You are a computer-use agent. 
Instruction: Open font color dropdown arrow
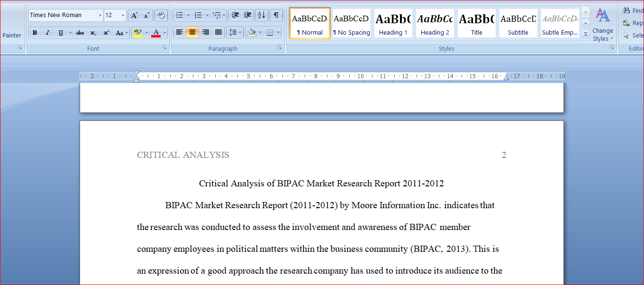tap(165, 33)
